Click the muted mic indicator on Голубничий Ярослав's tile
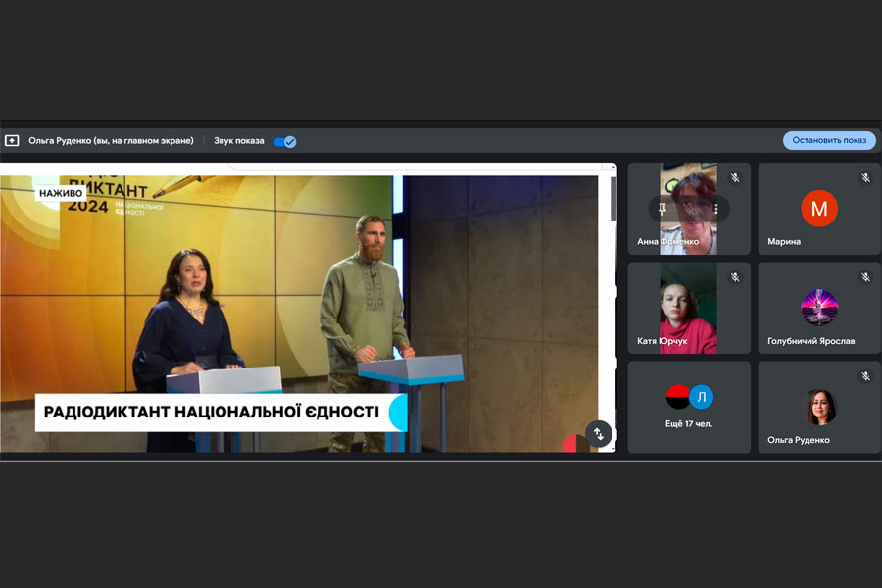 click(865, 277)
